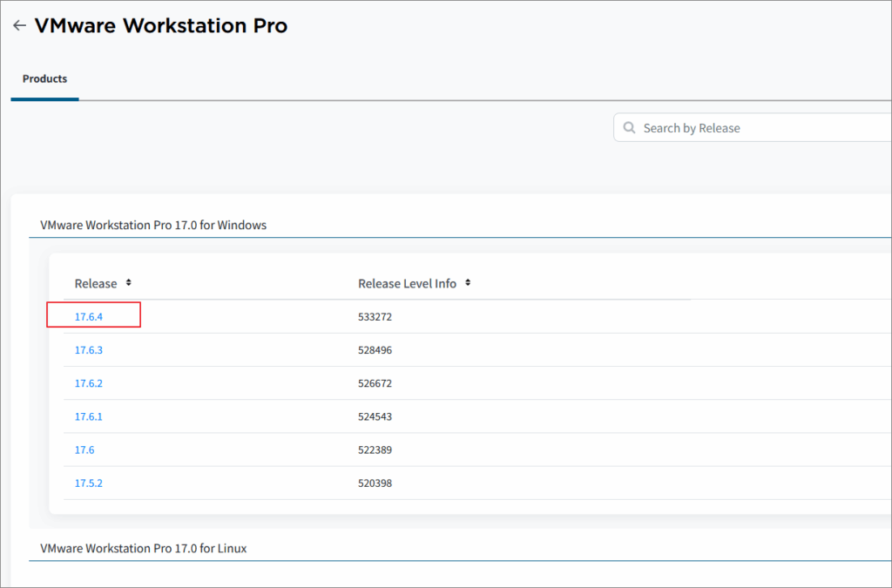
Task: Open release 17.6.3 link
Action: click(x=89, y=350)
